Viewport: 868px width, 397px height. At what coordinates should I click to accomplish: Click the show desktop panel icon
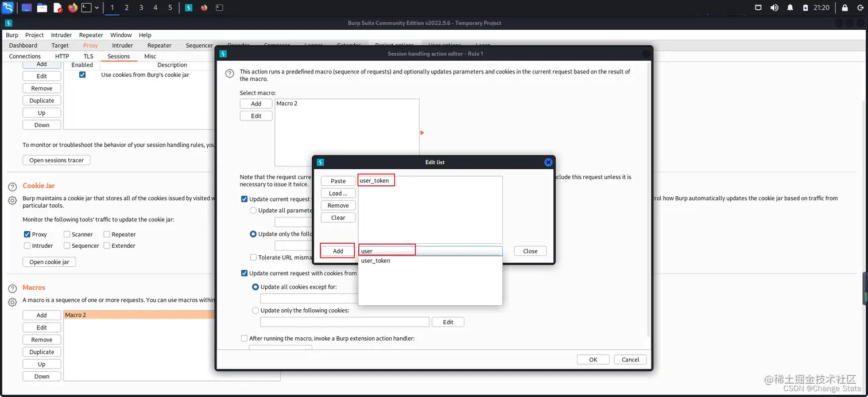coord(26,7)
